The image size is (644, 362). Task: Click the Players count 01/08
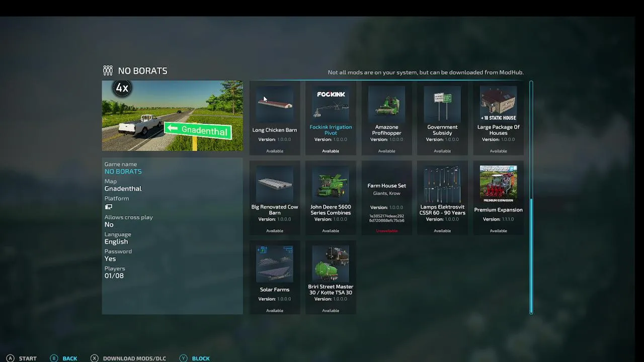(x=114, y=276)
